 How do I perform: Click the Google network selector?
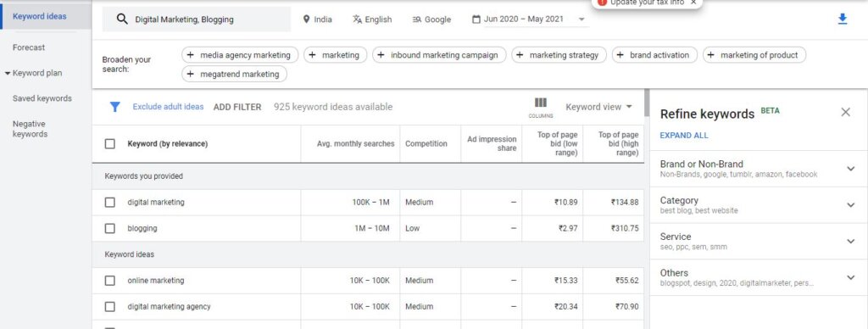click(431, 20)
